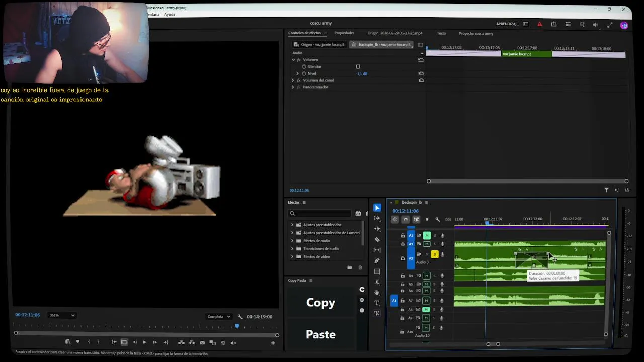Click the timeline horizontal zoom scrollbar
Viewport: 644px width, 362px height.
coord(493,344)
